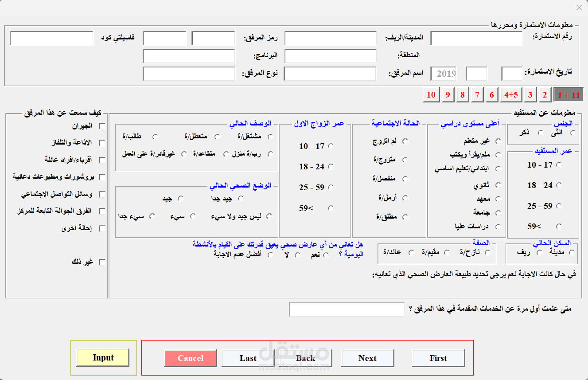Select 10 - 17 in عمر الزواج الأول

331,146
